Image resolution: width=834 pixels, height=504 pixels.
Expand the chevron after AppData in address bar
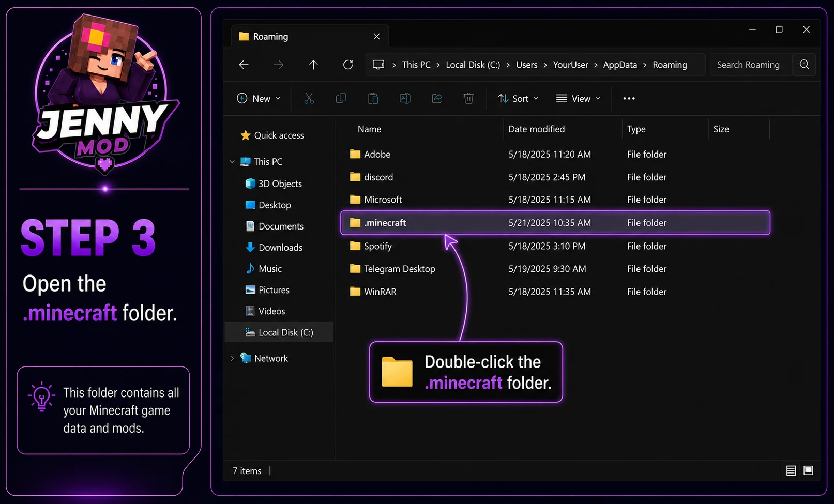click(645, 65)
